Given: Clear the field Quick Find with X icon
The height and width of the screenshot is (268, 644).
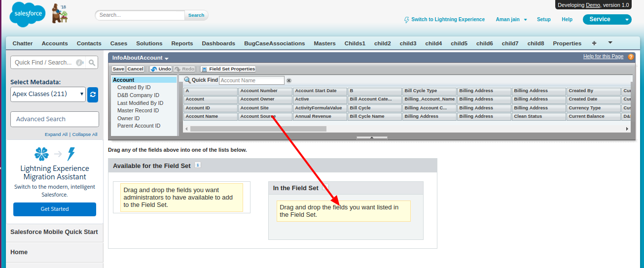Looking at the screenshot, I should click(x=289, y=80).
